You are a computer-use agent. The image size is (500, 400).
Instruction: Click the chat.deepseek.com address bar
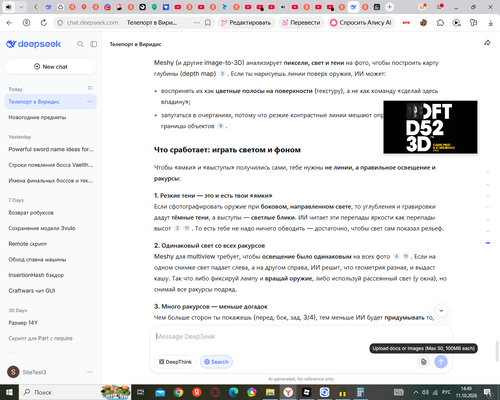(x=92, y=23)
